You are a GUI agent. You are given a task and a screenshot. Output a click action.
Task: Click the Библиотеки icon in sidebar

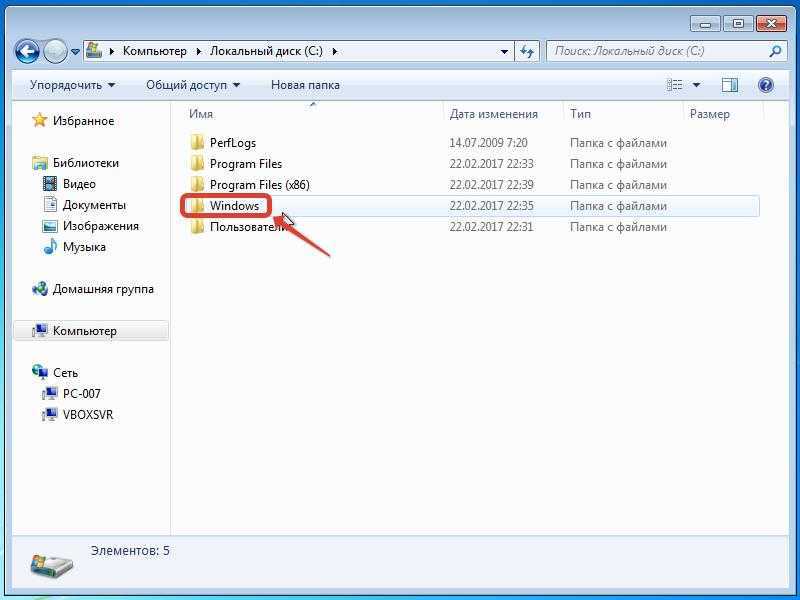39,163
